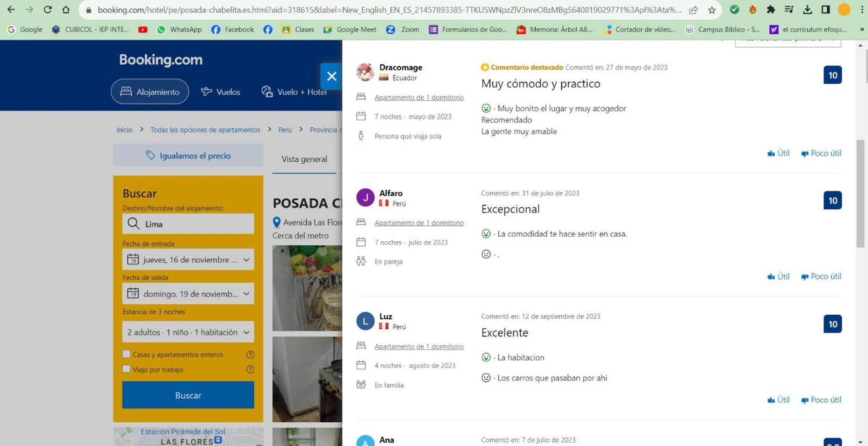Viewport: 868px width, 446px height.
Task: Open browser downloads
Action: (x=807, y=10)
